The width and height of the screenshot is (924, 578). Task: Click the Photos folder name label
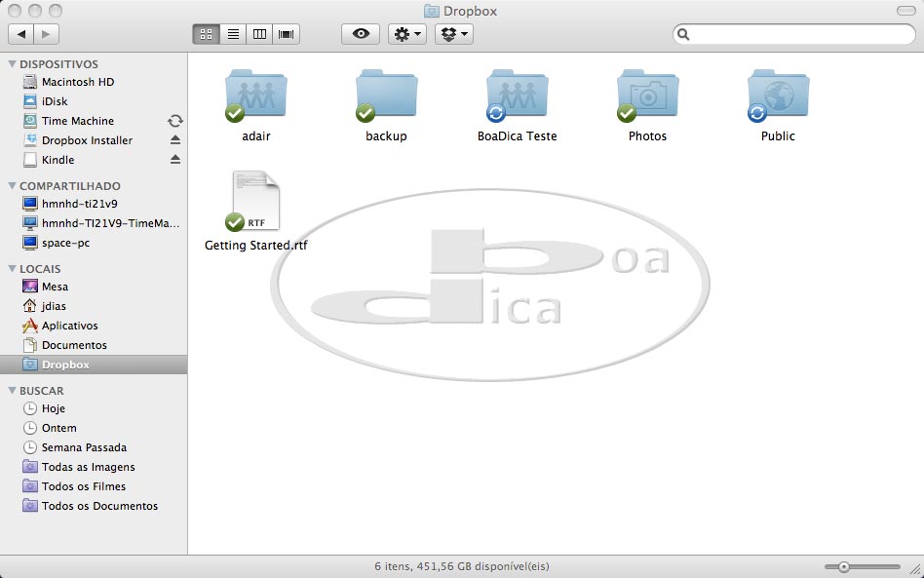pos(647,136)
